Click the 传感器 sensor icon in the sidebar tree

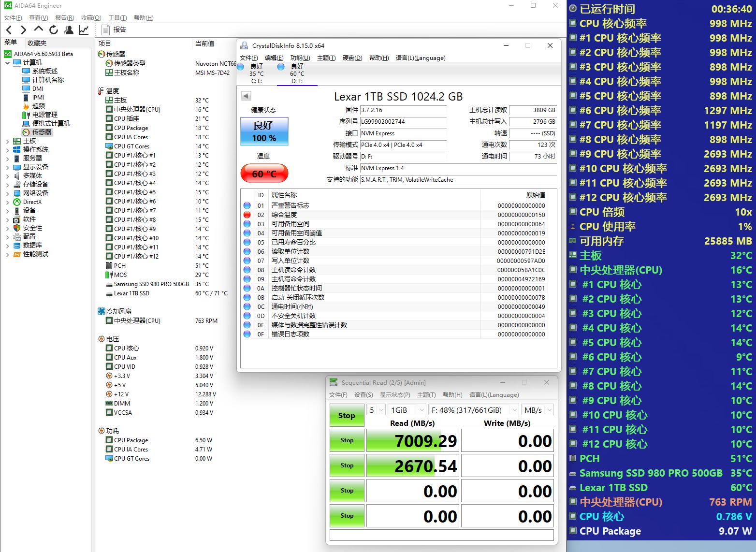pyautogui.click(x=26, y=132)
